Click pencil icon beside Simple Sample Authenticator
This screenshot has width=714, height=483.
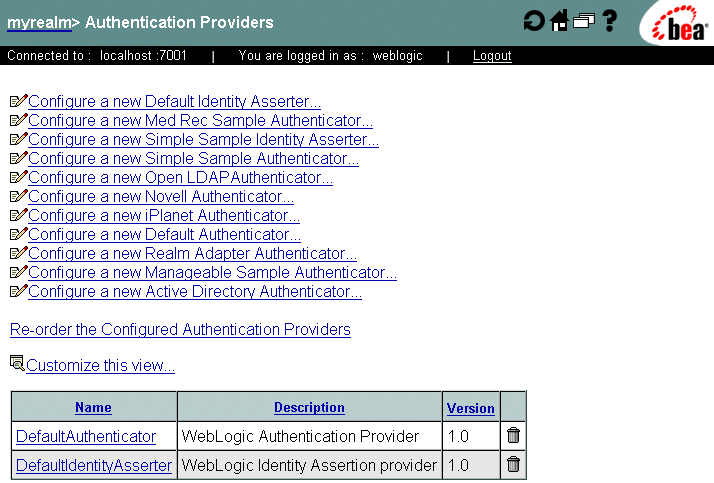19,158
